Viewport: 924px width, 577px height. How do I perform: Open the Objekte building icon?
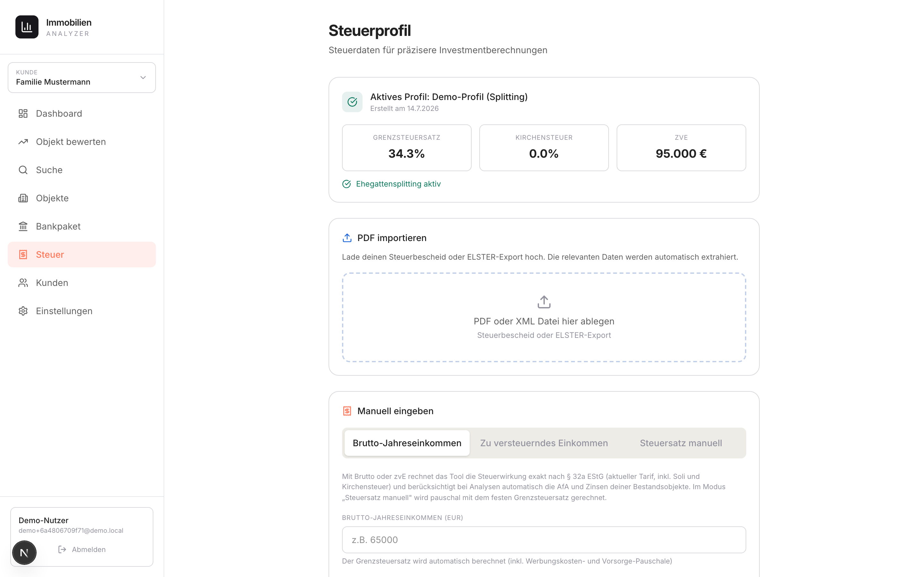tap(23, 198)
